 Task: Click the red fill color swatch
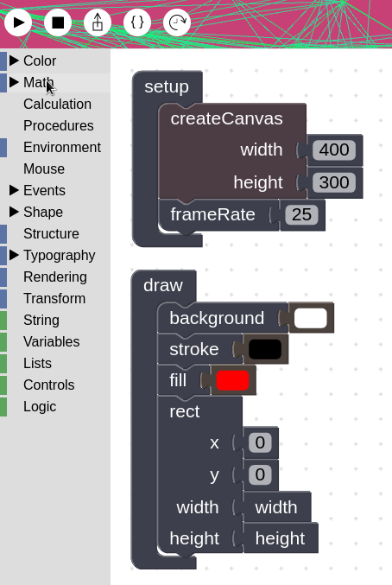[x=232, y=380]
